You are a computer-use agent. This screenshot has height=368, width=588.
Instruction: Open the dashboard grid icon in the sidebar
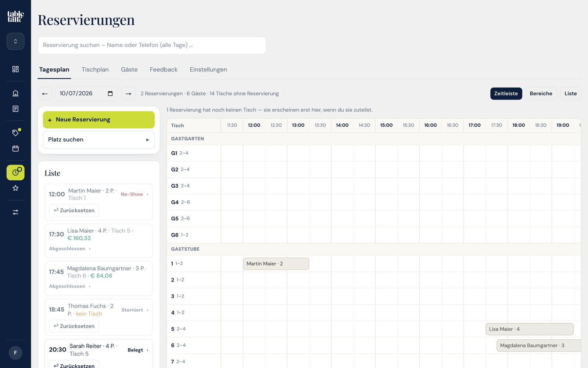coord(15,69)
